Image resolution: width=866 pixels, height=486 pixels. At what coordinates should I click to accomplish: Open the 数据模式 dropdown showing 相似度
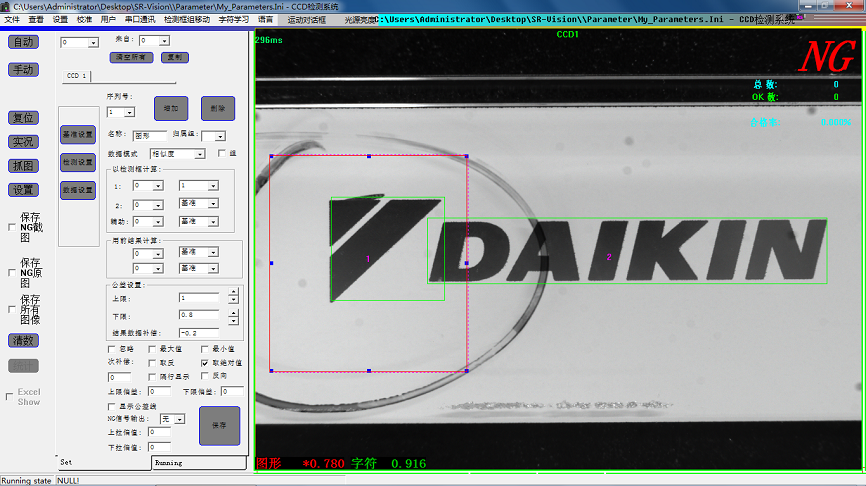click(x=199, y=154)
